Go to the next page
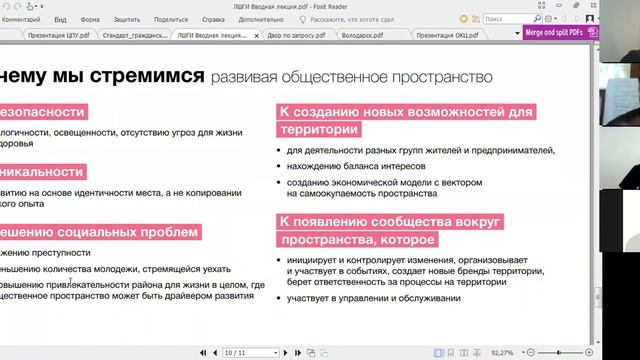The height and width of the screenshot is (360, 640). [285, 353]
